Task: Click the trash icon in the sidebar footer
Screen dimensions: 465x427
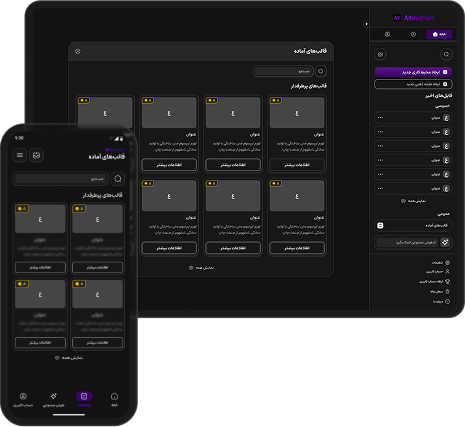Action: point(447,291)
